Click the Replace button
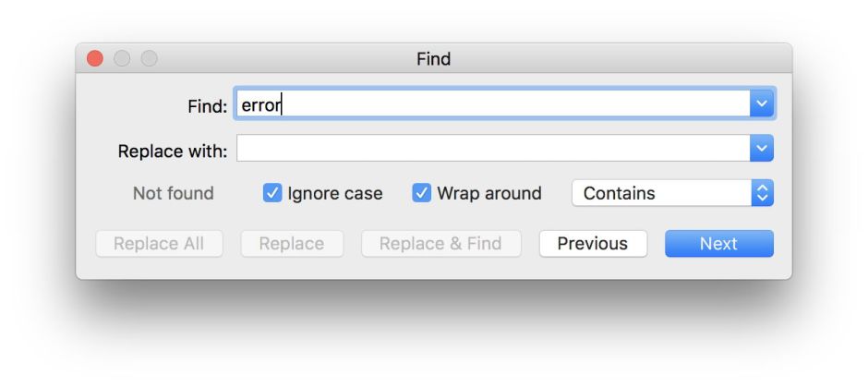868x388 pixels. pyautogui.click(x=292, y=244)
